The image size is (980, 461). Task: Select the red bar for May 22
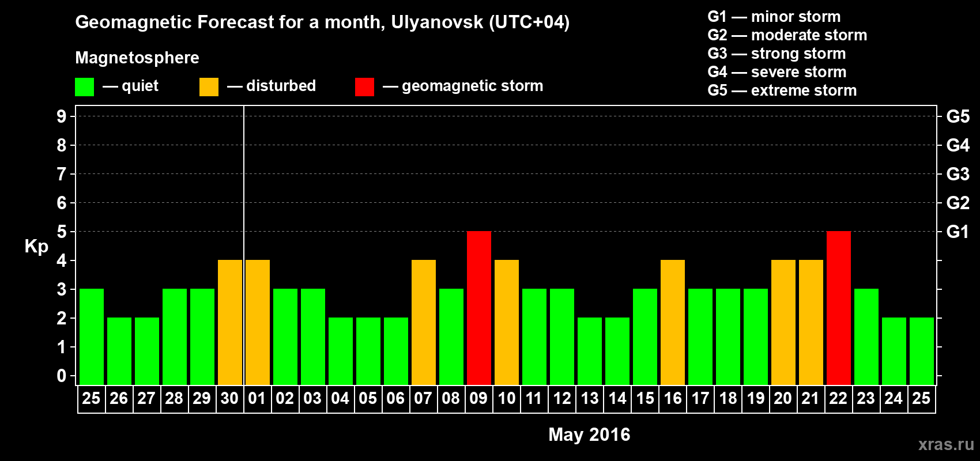pos(839,308)
